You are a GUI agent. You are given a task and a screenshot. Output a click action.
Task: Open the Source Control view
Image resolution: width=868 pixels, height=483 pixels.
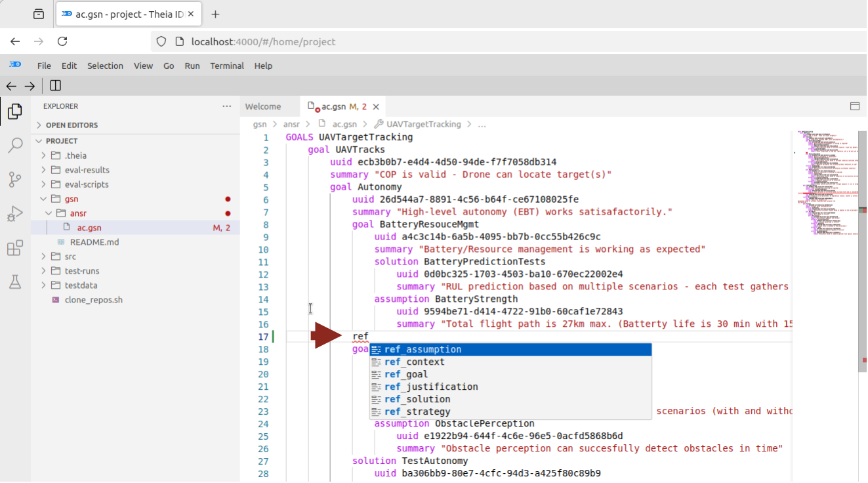(14, 179)
